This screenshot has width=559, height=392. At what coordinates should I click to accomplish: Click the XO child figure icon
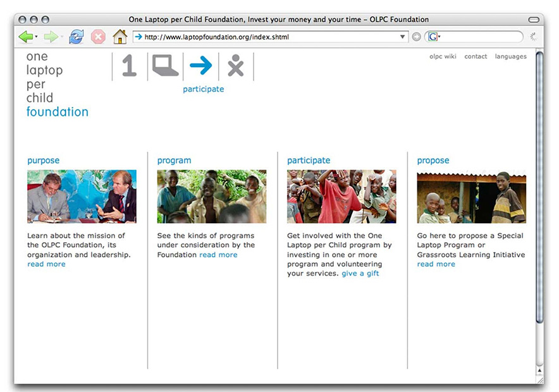click(x=236, y=66)
